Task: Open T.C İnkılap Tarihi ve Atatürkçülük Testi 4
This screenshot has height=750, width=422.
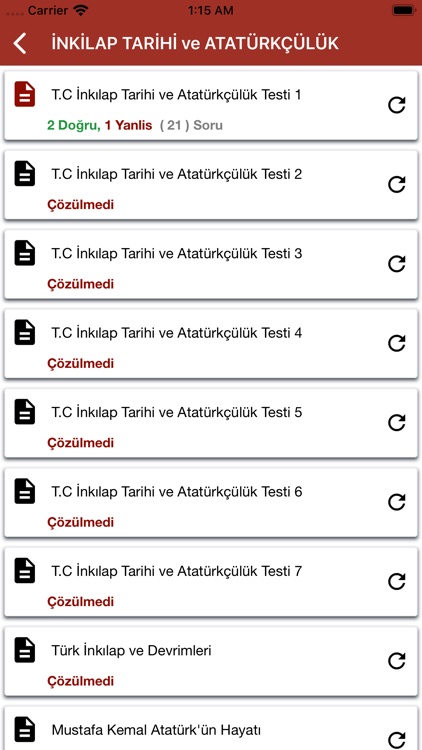Action: click(177, 333)
